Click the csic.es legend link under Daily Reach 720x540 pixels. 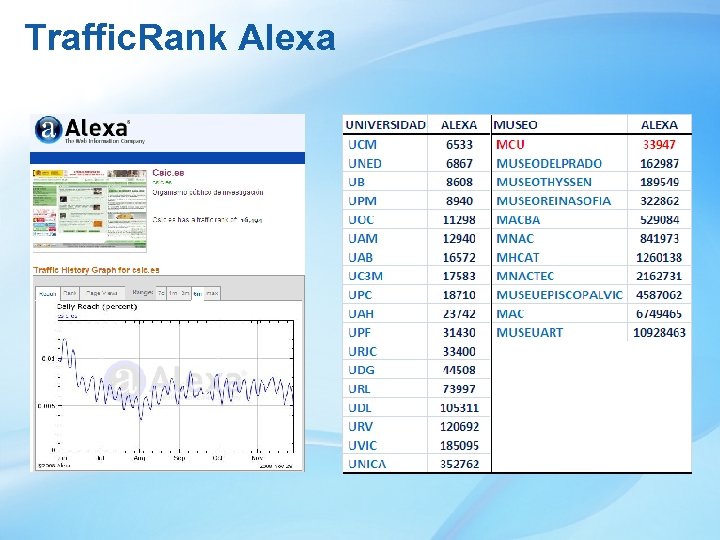tap(67, 316)
